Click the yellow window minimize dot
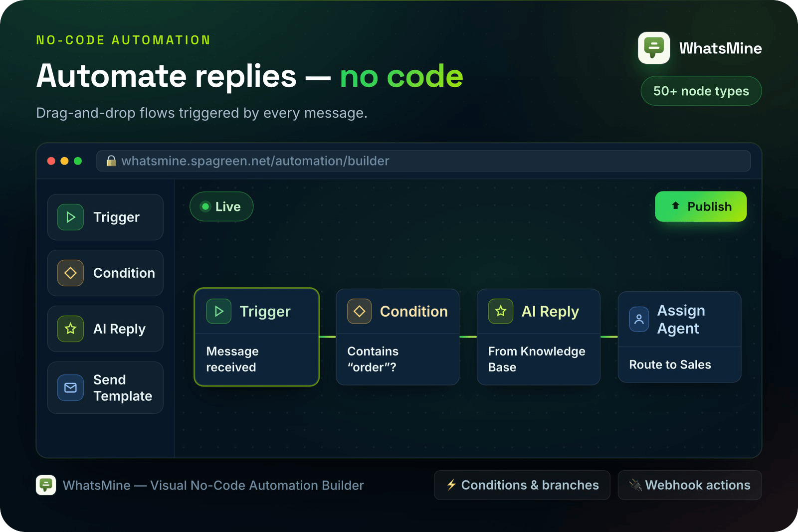This screenshot has height=532, width=798. coord(64,161)
